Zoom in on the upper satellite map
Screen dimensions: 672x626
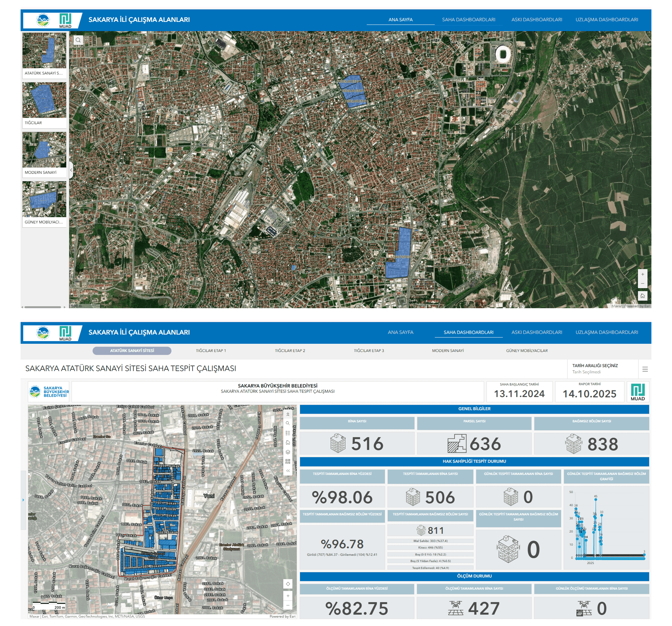pyautogui.click(x=642, y=274)
